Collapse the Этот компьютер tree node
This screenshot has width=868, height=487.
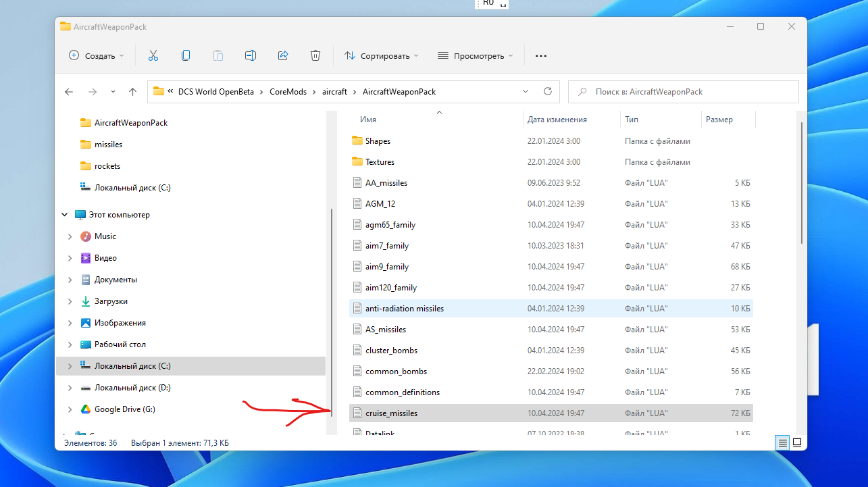pyautogui.click(x=65, y=215)
